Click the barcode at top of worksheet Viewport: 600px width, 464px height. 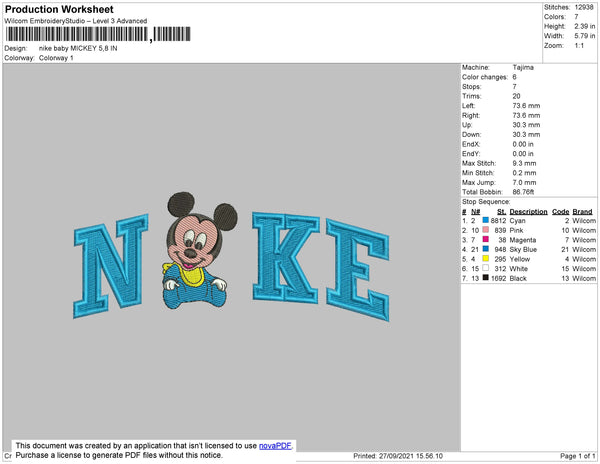(x=98, y=34)
